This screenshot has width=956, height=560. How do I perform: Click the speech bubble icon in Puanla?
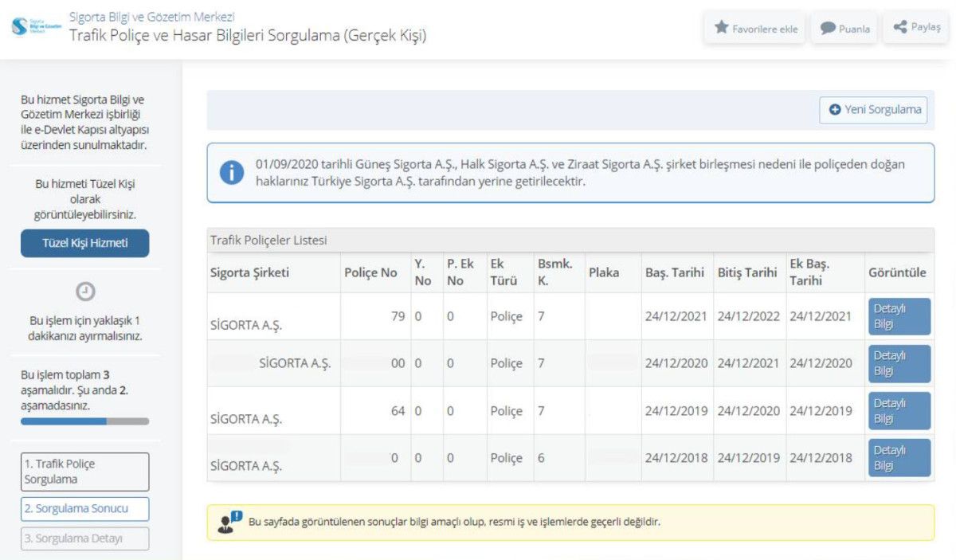pyautogui.click(x=828, y=28)
